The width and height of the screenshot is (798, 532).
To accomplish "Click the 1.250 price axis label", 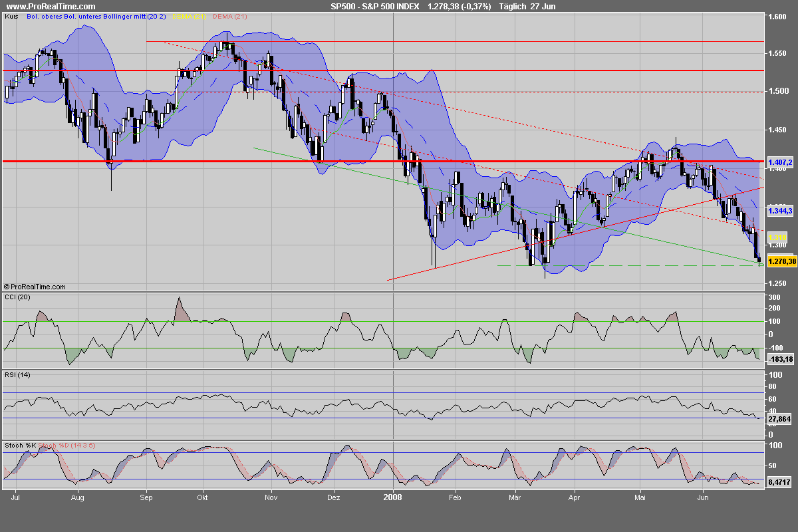I will point(777,283).
